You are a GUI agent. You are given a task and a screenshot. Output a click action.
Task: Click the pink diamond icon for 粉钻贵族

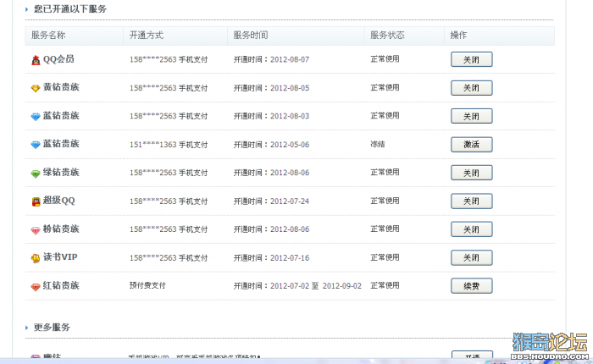[x=36, y=229]
